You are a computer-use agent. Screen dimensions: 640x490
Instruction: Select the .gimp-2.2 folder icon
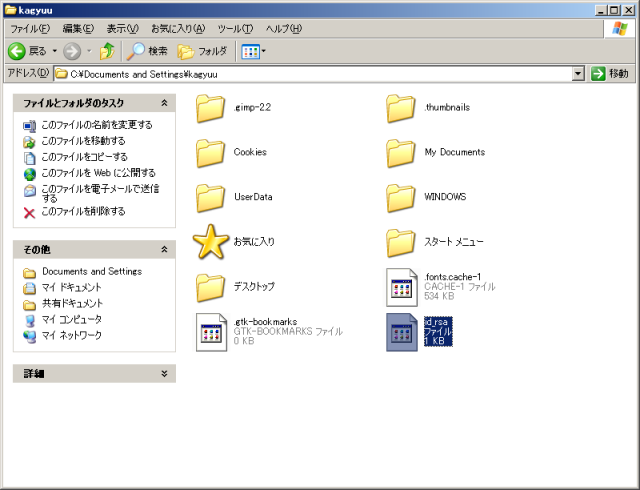coord(211,107)
